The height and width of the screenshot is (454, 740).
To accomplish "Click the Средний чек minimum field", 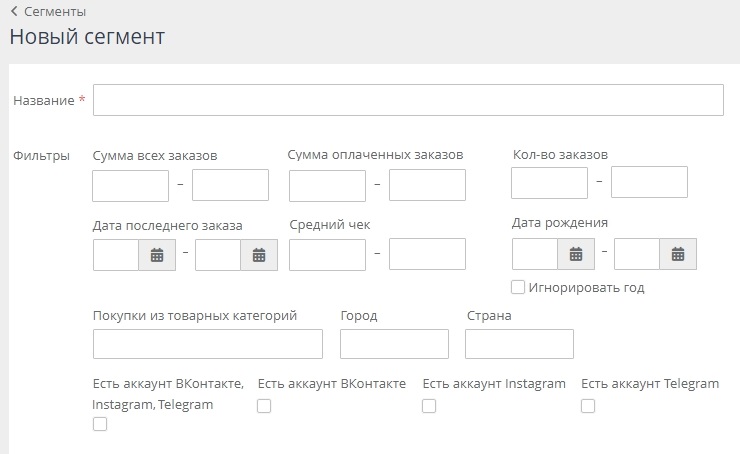I will 327,254.
